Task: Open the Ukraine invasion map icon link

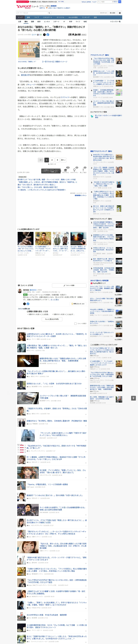Action: (92, 116)
